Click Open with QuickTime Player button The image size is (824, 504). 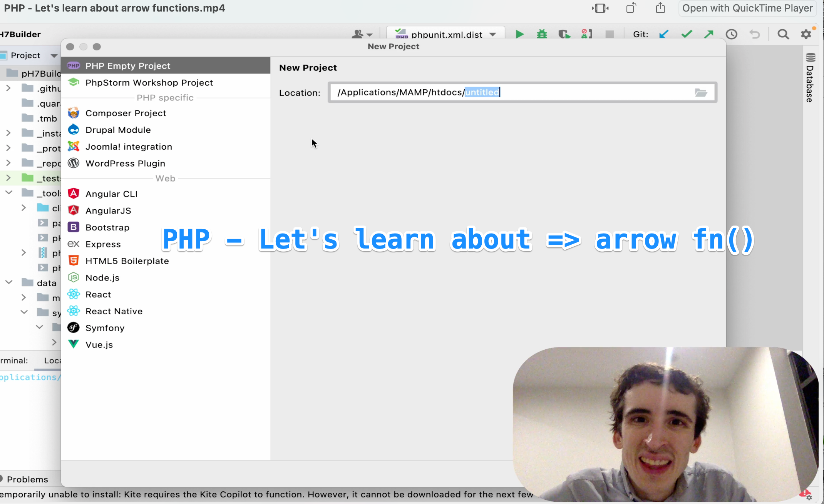747,8
